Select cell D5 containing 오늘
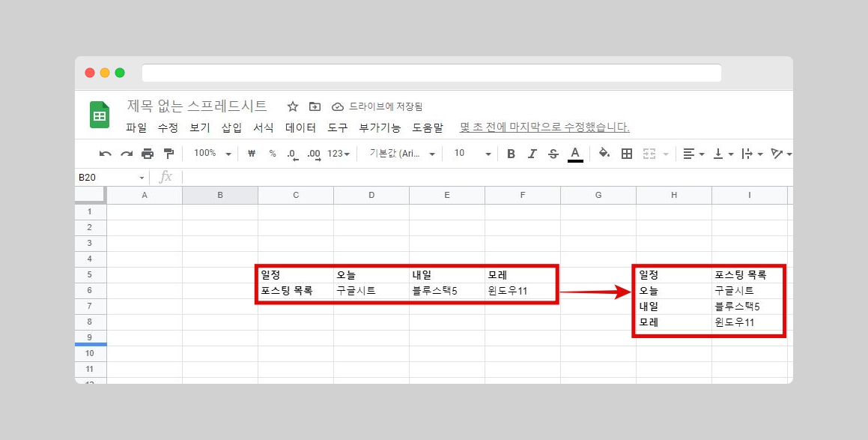868x440 pixels. point(371,275)
